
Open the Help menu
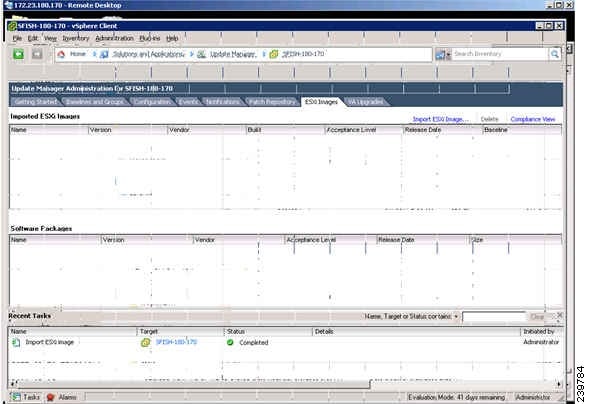(x=172, y=38)
